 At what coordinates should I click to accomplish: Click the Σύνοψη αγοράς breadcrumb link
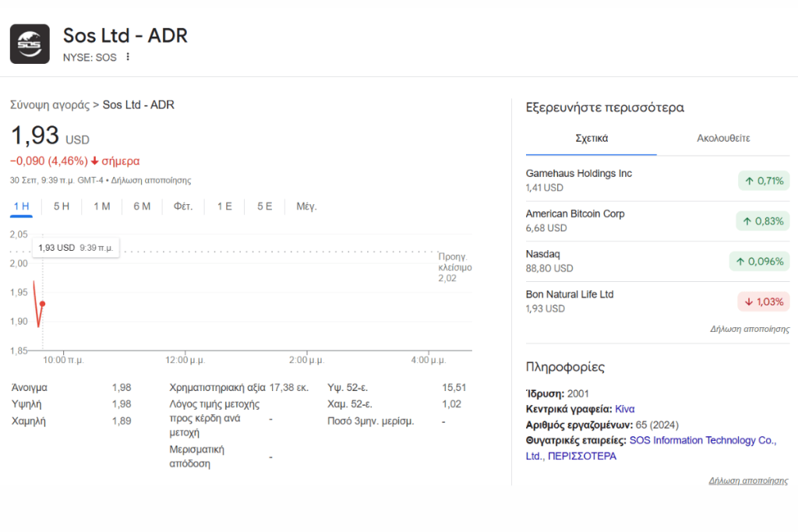(x=50, y=105)
